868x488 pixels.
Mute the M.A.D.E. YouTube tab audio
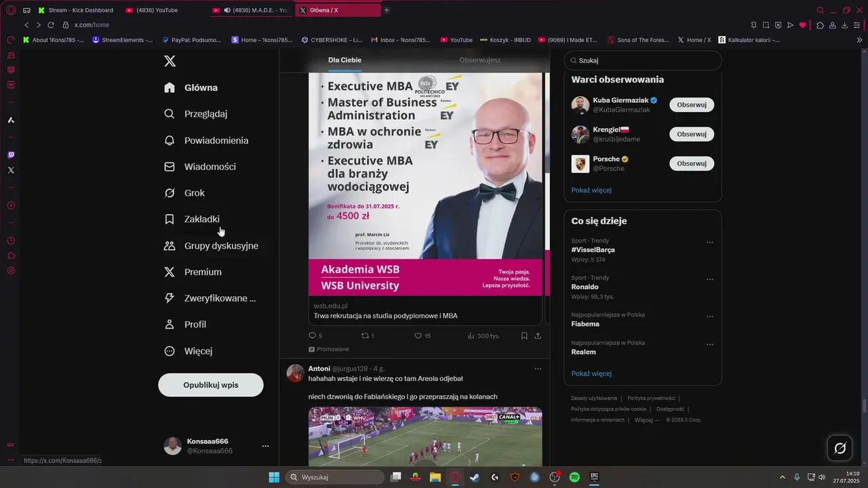point(227,10)
